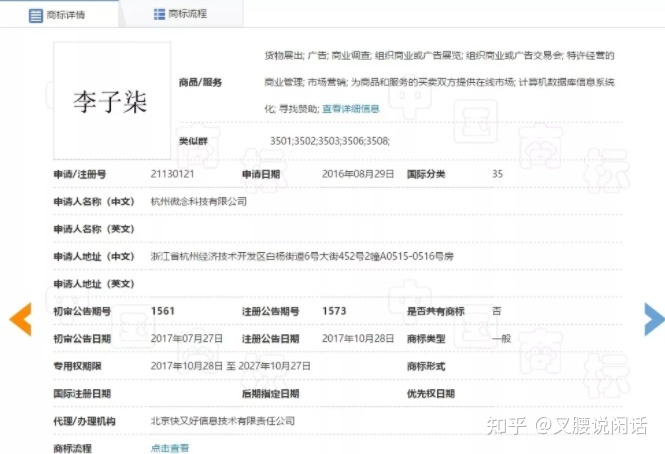Click the 代理/办理机构 label

[x=84, y=421]
